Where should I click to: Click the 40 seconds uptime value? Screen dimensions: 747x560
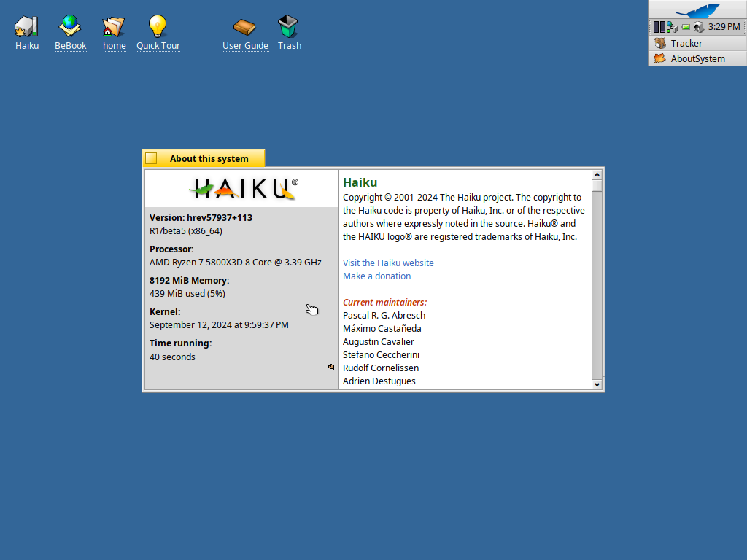[x=172, y=357]
